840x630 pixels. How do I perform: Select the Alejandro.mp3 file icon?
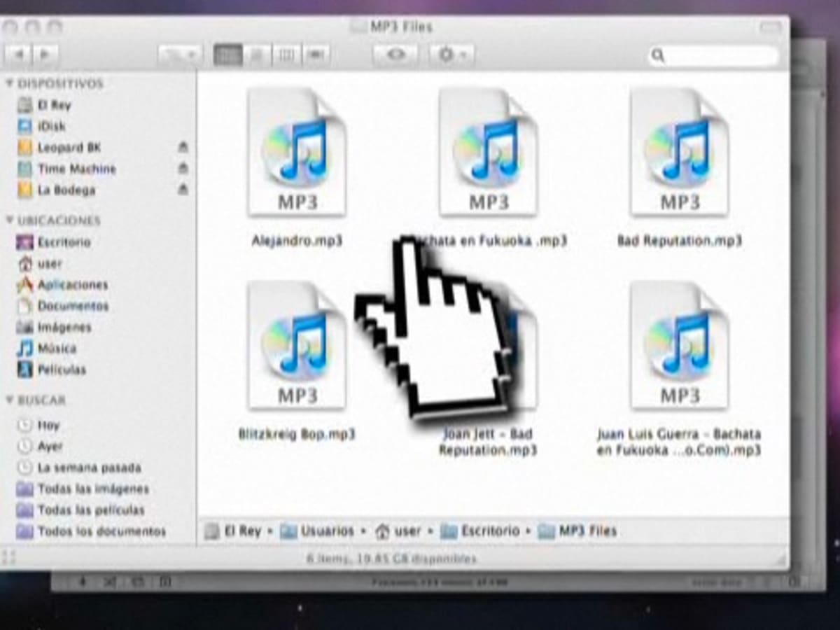pos(297,153)
